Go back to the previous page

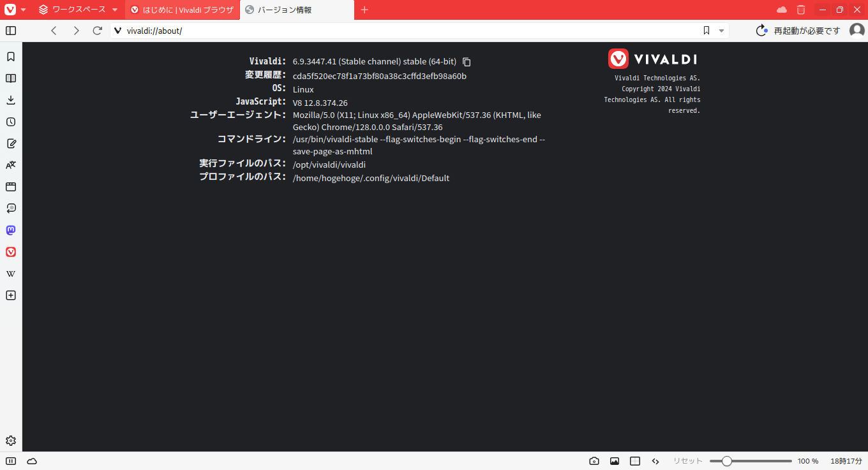(54, 31)
